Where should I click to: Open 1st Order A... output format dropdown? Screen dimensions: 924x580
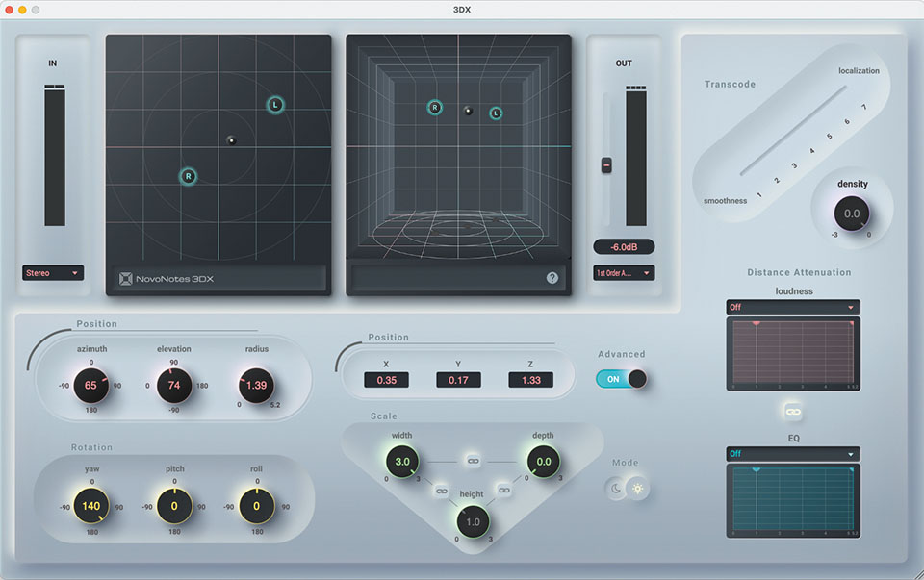(624, 272)
